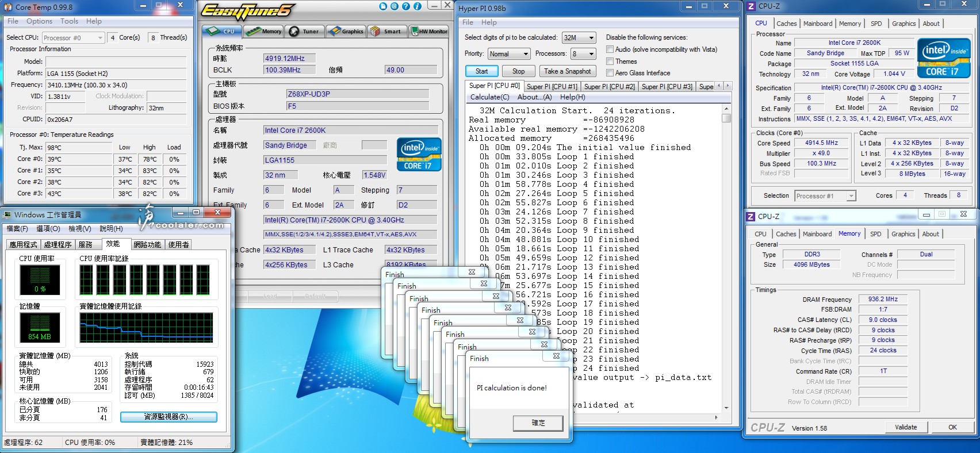Image resolution: width=980 pixels, height=453 pixels.
Task: Click the Intel Core i7 logo in EasyTune6
Action: (419, 154)
